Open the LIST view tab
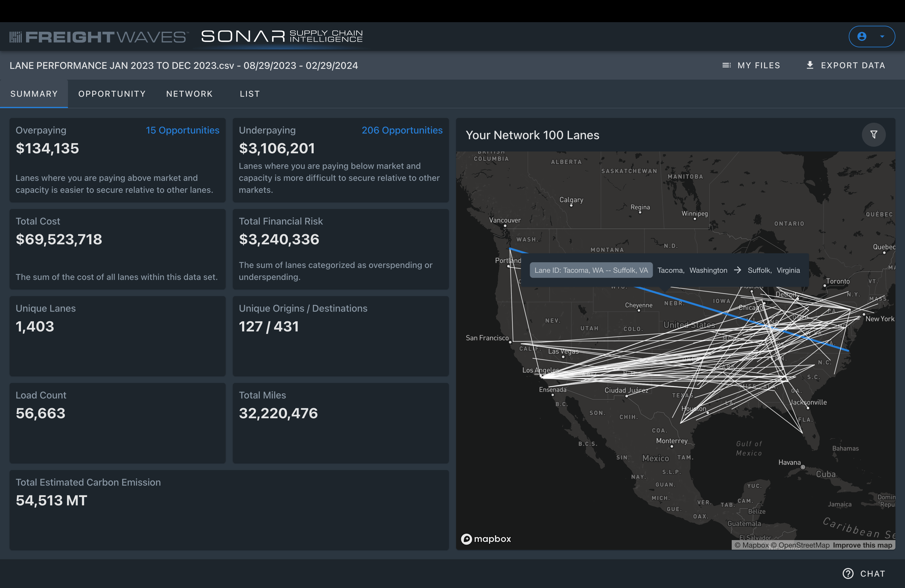This screenshot has width=905, height=588. pyautogui.click(x=250, y=94)
